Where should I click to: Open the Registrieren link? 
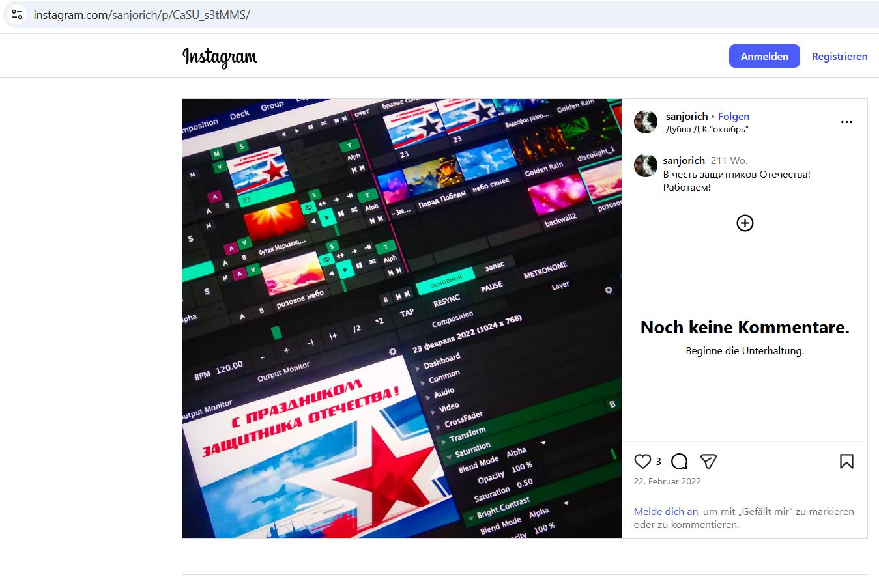point(839,56)
